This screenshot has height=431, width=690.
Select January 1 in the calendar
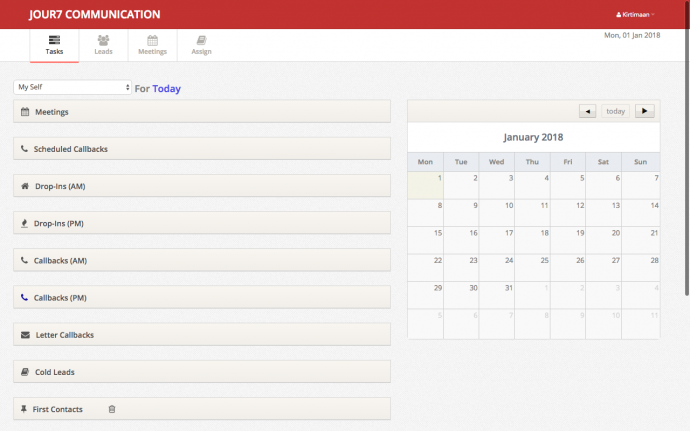426,185
